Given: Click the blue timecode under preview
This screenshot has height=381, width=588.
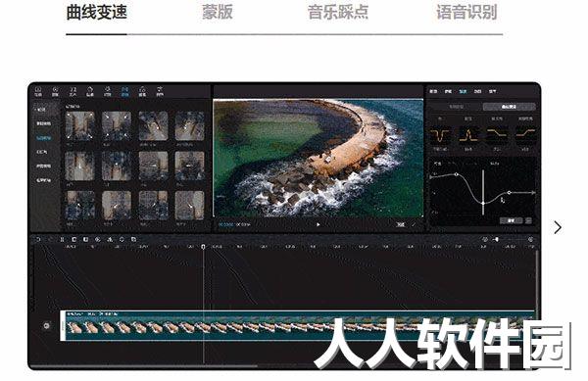Looking at the screenshot, I should tap(226, 224).
